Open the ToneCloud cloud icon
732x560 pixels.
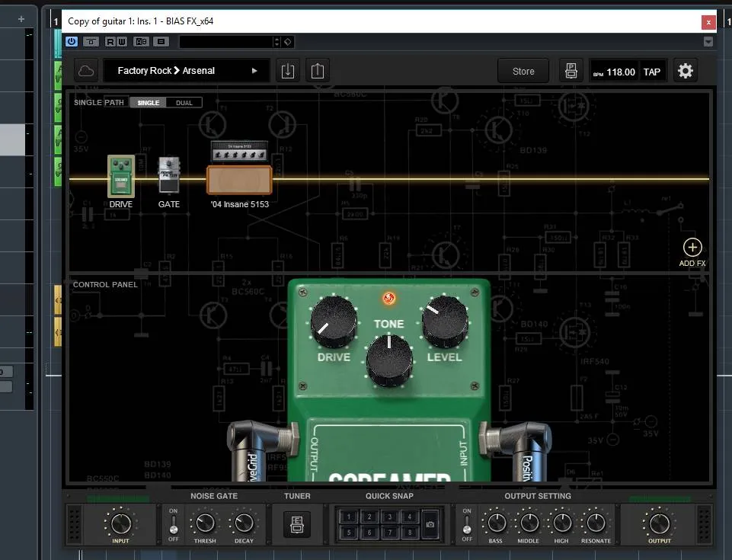click(x=86, y=71)
